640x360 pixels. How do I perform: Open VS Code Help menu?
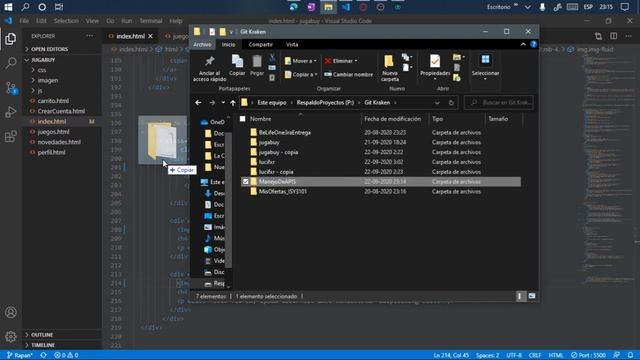click(x=176, y=21)
